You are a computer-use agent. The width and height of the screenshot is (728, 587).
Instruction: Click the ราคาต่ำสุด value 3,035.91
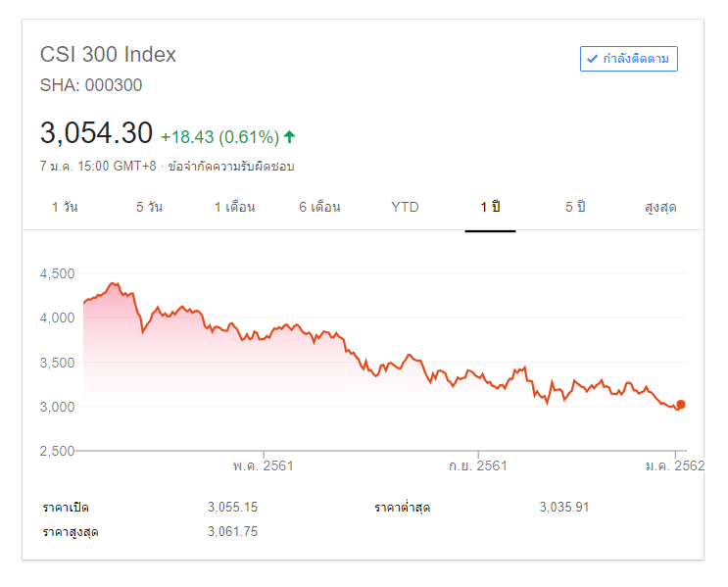(563, 508)
